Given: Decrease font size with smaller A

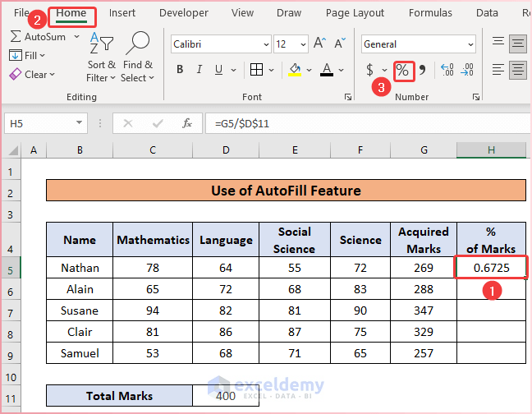Looking at the screenshot, I should click(340, 43).
